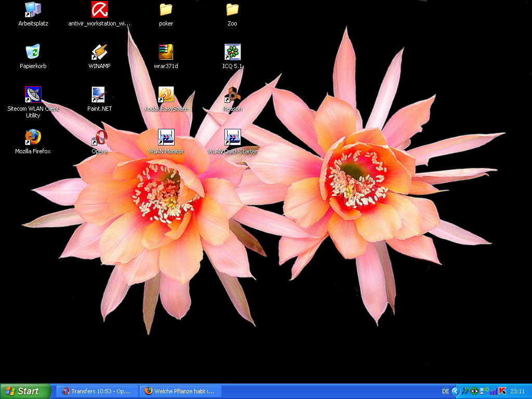The image size is (532, 399).
Task: Select the poker folder
Action: pos(166,9)
